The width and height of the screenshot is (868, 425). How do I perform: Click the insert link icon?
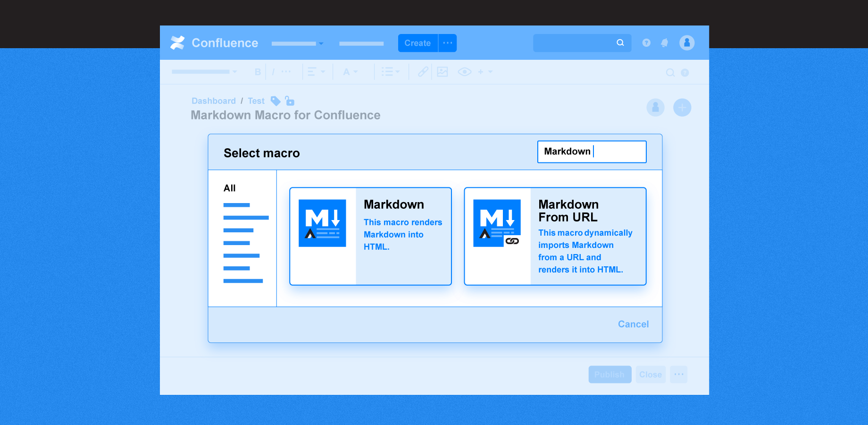coord(423,72)
